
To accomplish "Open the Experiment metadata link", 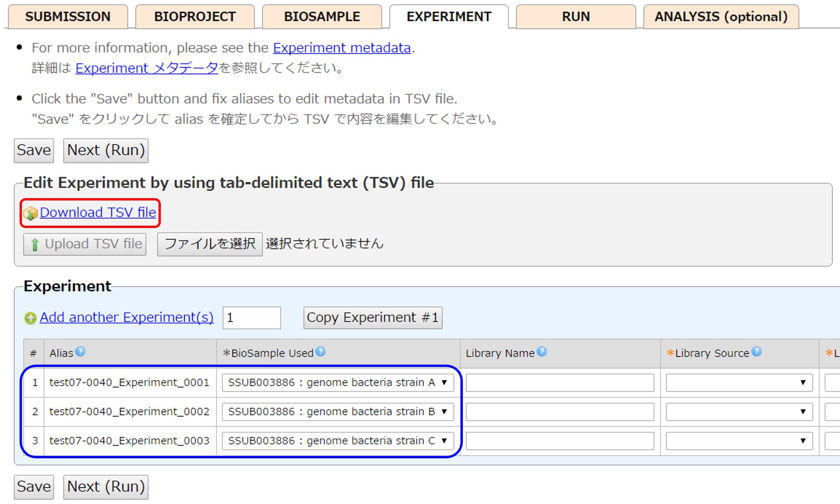I will [x=342, y=48].
